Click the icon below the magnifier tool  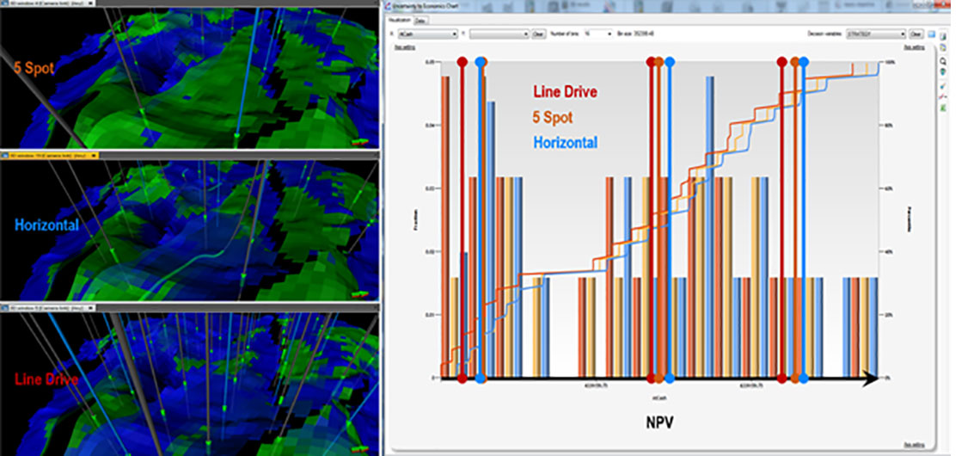944,74
